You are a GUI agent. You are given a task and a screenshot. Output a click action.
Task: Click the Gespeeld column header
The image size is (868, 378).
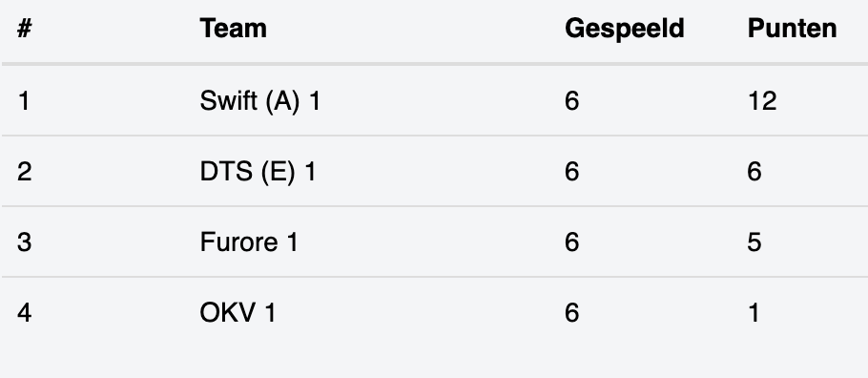(625, 29)
